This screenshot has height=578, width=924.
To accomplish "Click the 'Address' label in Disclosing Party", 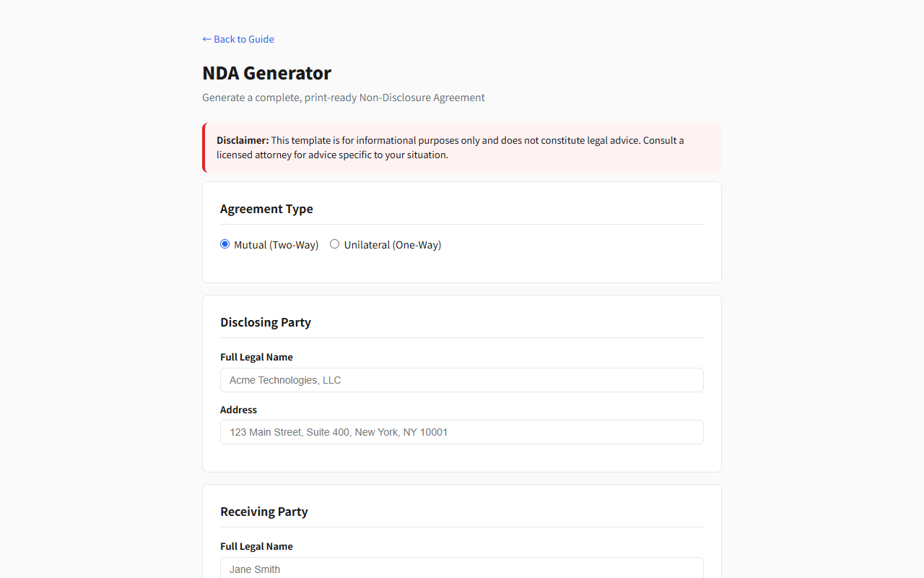I will [238, 410].
